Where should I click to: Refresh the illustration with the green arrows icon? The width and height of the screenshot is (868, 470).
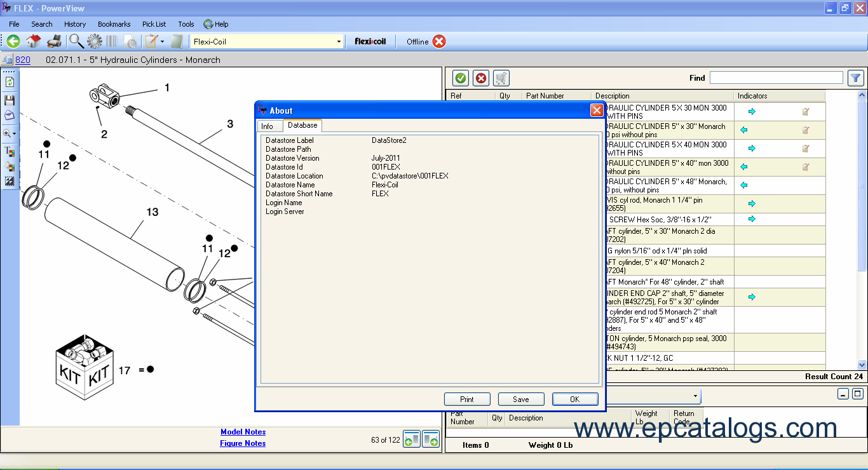[10, 82]
